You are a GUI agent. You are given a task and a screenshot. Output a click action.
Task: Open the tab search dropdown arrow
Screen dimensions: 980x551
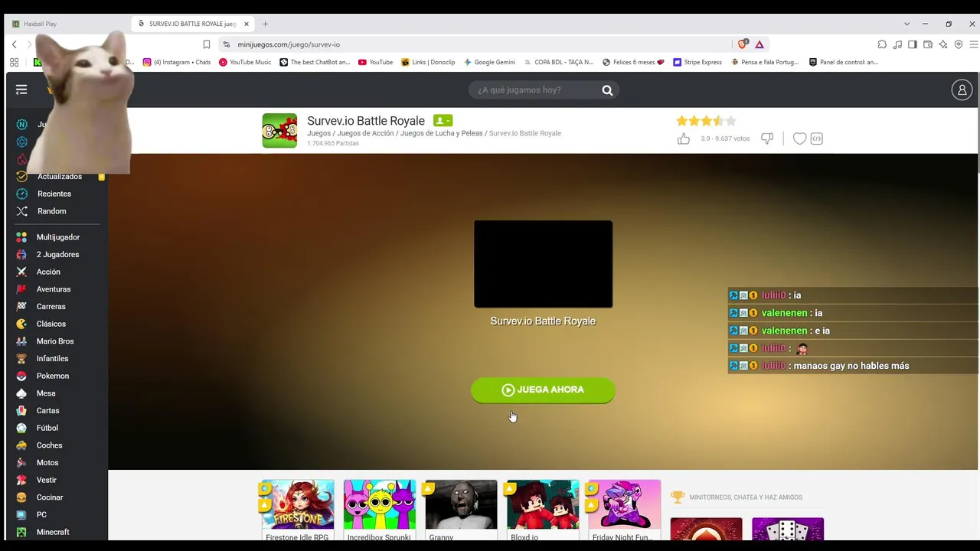click(x=906, y=24)
